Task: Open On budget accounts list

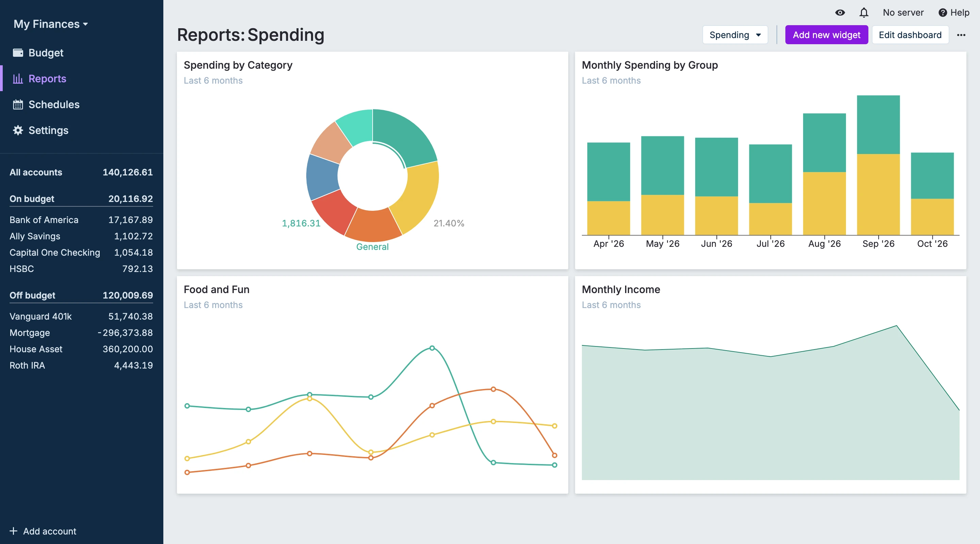Action: (81, 199)
